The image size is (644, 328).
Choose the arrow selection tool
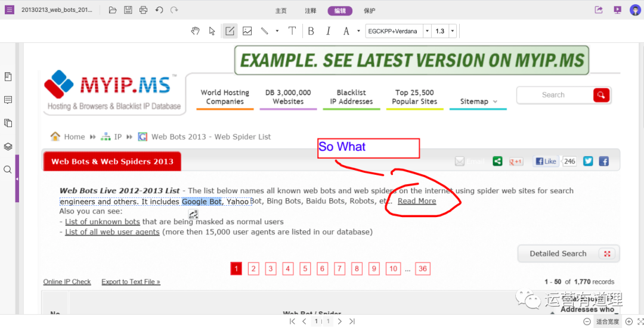coord(212,31)
